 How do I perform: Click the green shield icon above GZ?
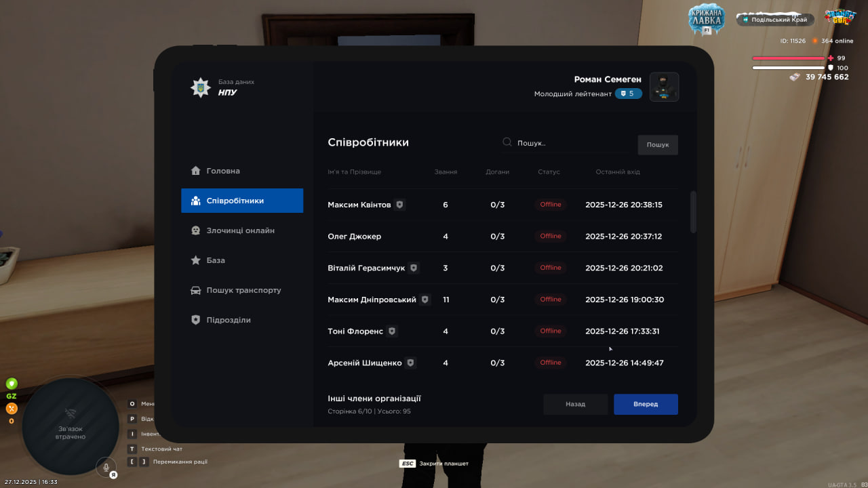12,384
